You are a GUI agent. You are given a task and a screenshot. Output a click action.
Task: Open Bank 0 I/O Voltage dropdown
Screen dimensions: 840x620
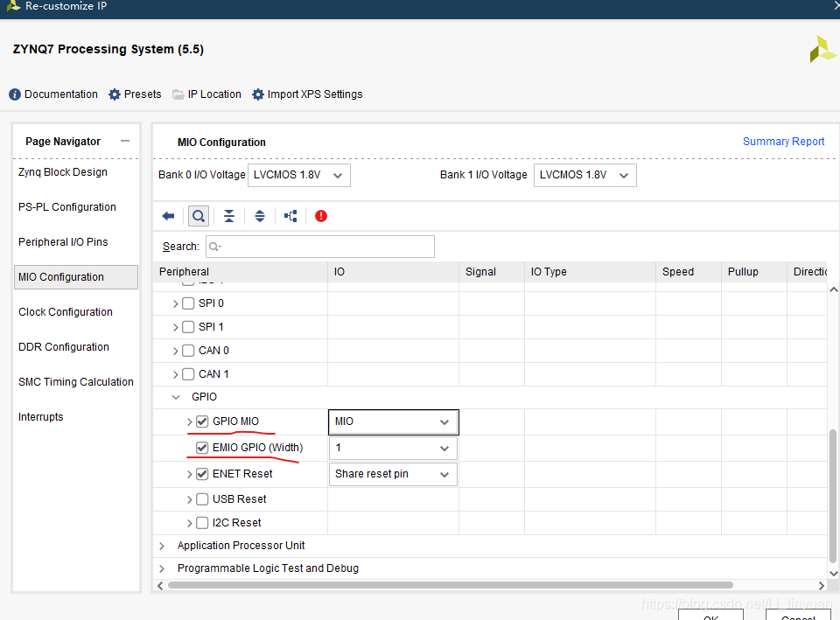(299, 175)
